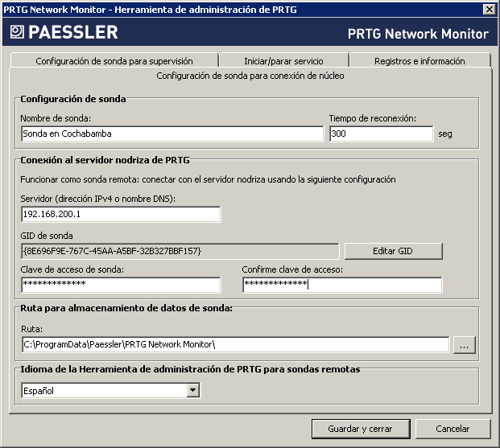Click the GID de sonda read-only field
Screen dimensions: 500x448
coord(180,251)
